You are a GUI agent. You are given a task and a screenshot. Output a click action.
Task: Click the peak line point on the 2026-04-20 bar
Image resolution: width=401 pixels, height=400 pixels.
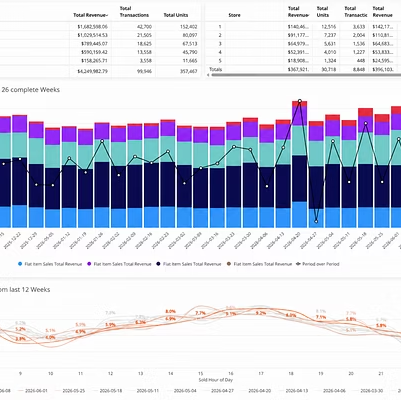click(300, 101)
